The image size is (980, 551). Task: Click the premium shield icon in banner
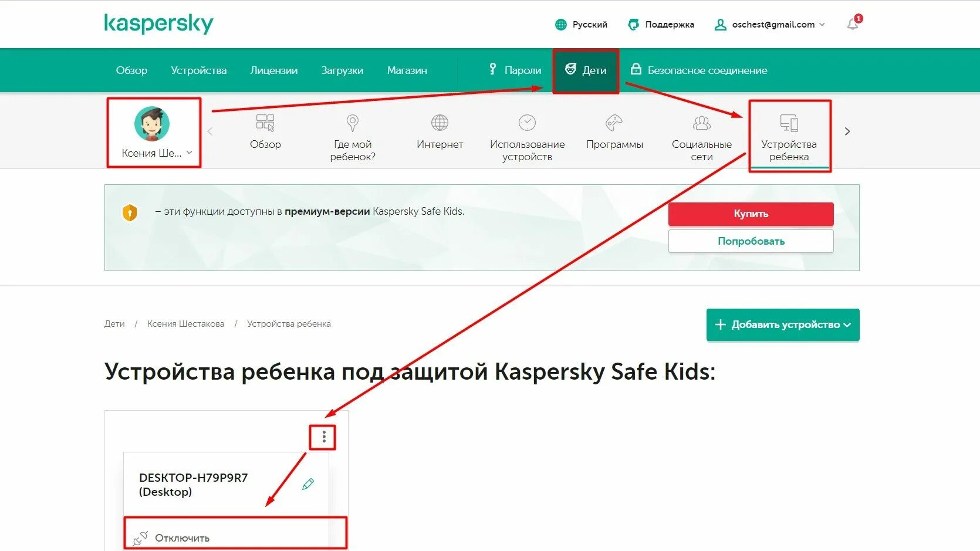click(x=130, y=212)
